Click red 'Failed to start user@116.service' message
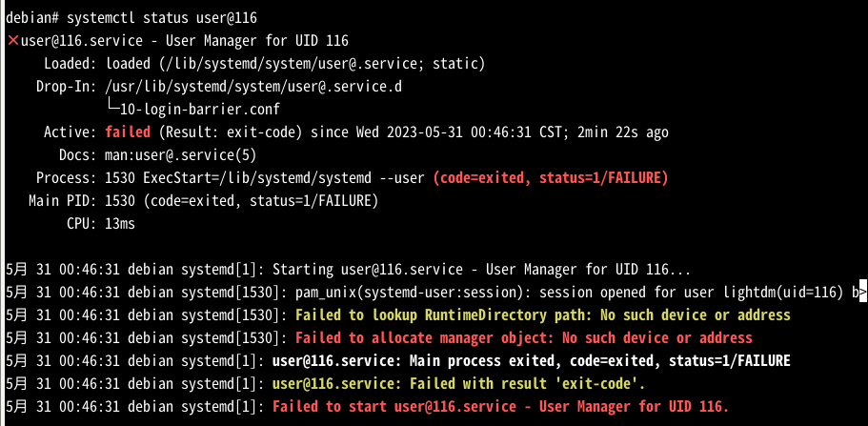The image size is (868, 426). (x=501, y=407)
